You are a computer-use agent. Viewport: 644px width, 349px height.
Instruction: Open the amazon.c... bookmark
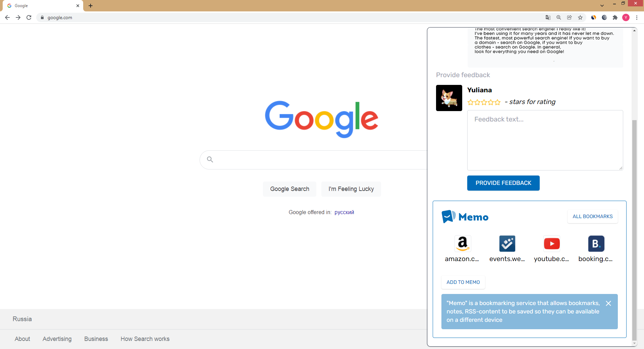click(463, 249)
